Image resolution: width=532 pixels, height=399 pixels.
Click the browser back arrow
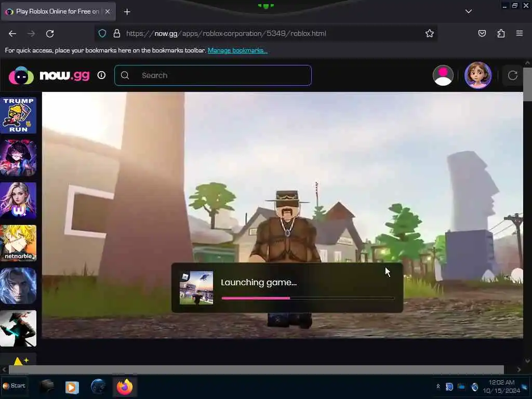pos(12,34)
